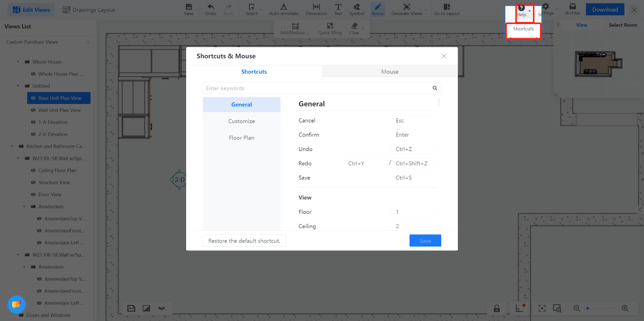Open the Archive icon

572,7
